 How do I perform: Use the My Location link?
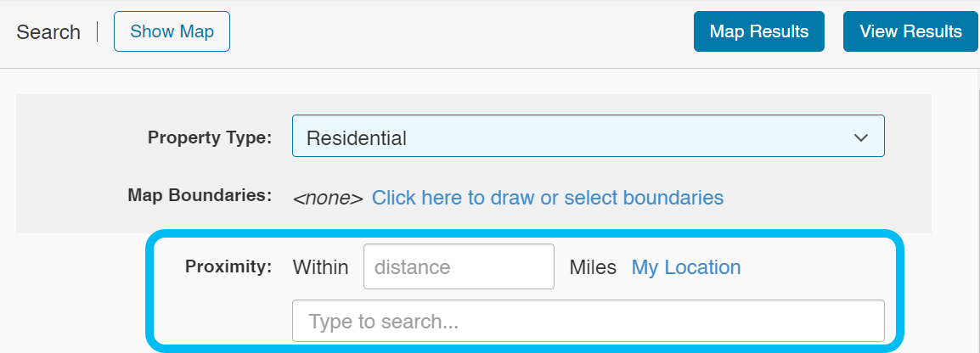point(685,267)
